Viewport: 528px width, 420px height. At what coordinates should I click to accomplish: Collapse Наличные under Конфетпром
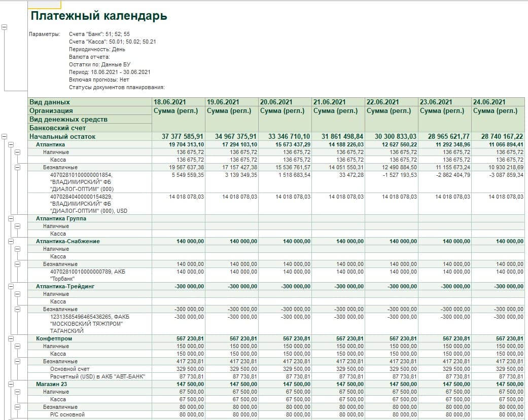point(17,346)
